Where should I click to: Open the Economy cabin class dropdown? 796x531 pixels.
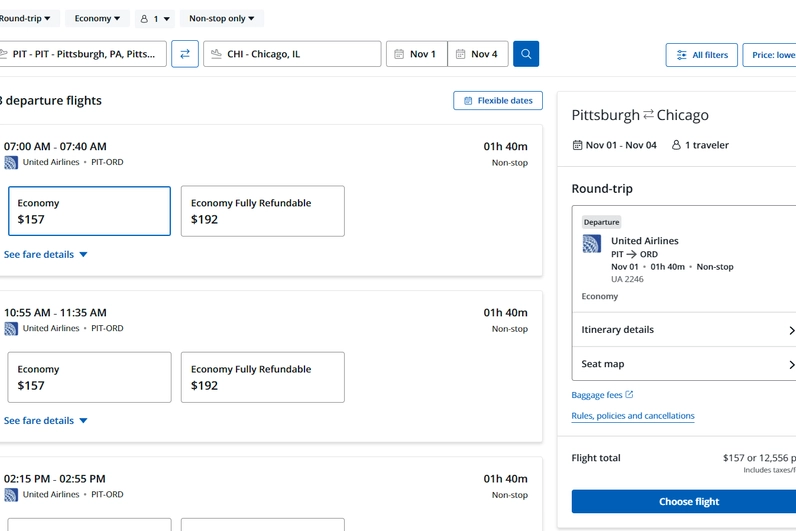click(97, 18)
